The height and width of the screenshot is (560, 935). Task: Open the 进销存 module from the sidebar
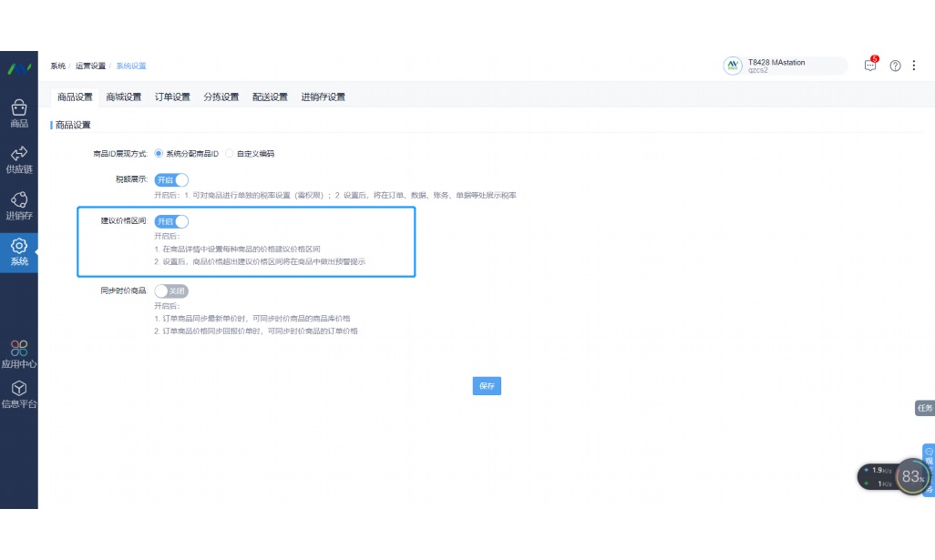point(18,202)
